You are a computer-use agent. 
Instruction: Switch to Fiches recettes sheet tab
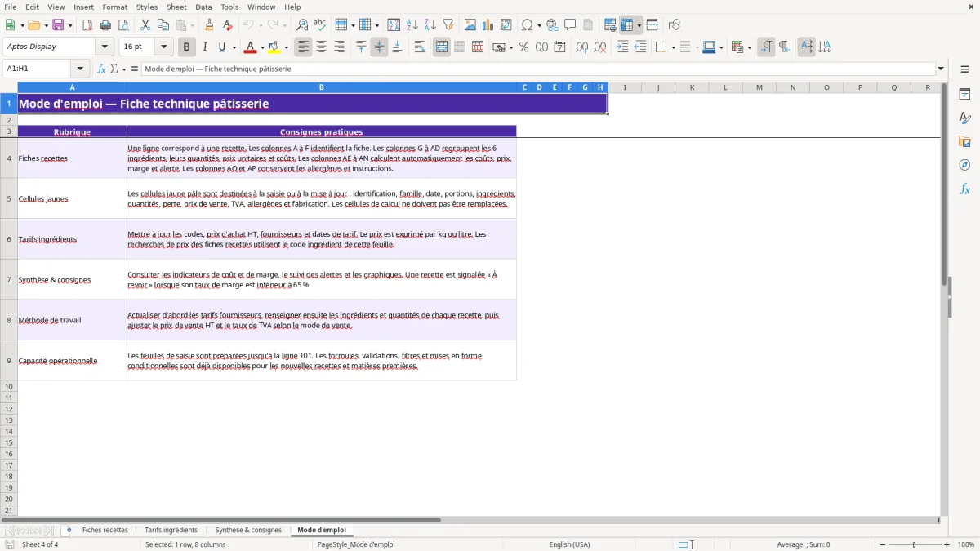pyautogui.click(x=105, y=531)
